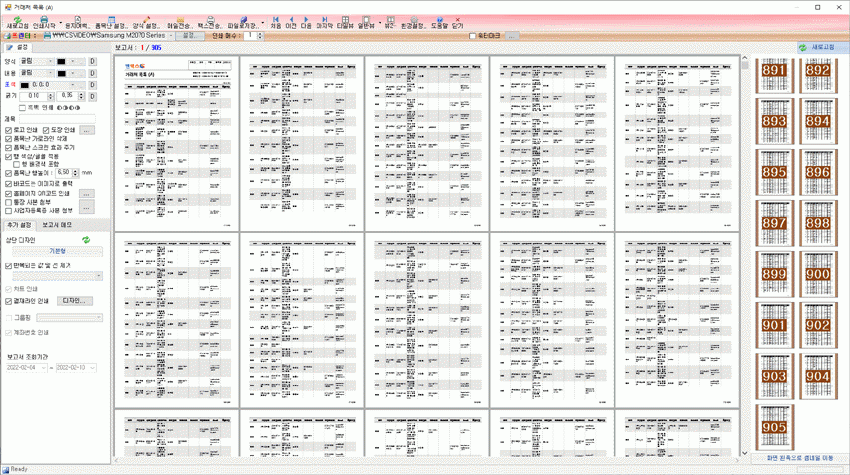The image size is (850, 475).
Task: Toggle 바코드는 이미지로 출력 checkbox
Action: coord(9,184)
